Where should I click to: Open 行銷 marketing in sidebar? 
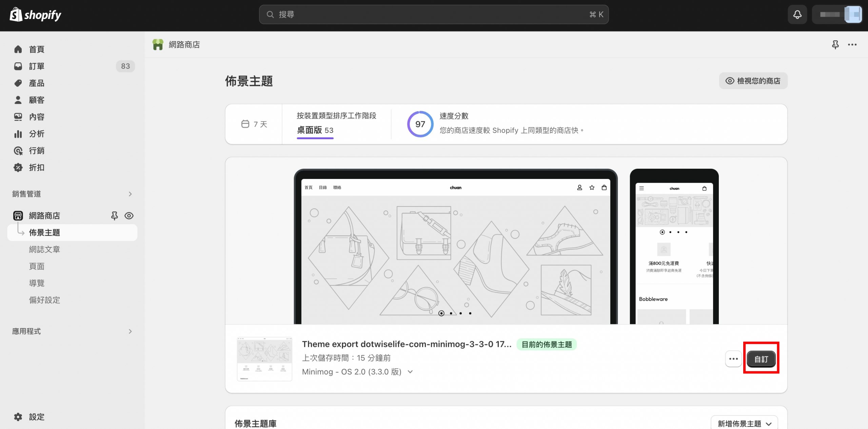tap(37, 150)
